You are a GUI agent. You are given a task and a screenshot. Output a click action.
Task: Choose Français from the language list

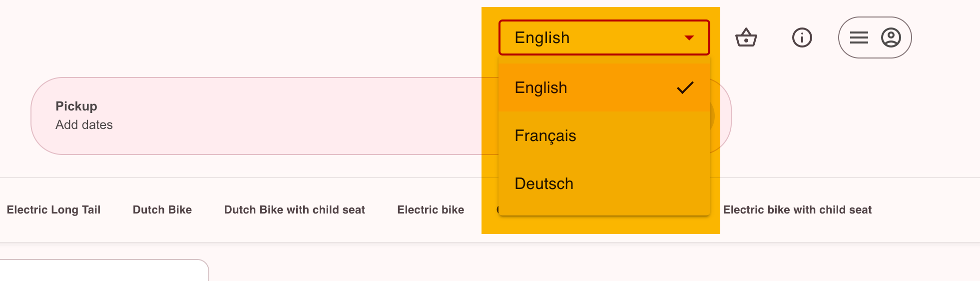tap(545, 136)
